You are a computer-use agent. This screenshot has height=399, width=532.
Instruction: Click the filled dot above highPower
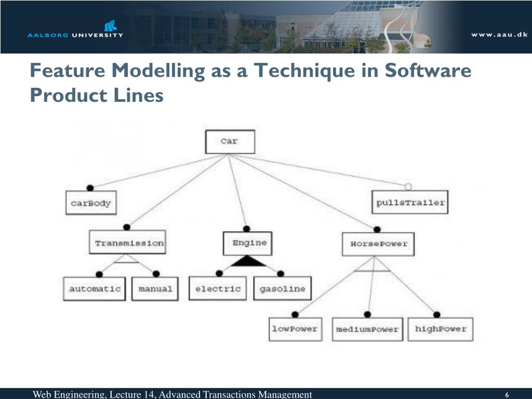point(437,314)
